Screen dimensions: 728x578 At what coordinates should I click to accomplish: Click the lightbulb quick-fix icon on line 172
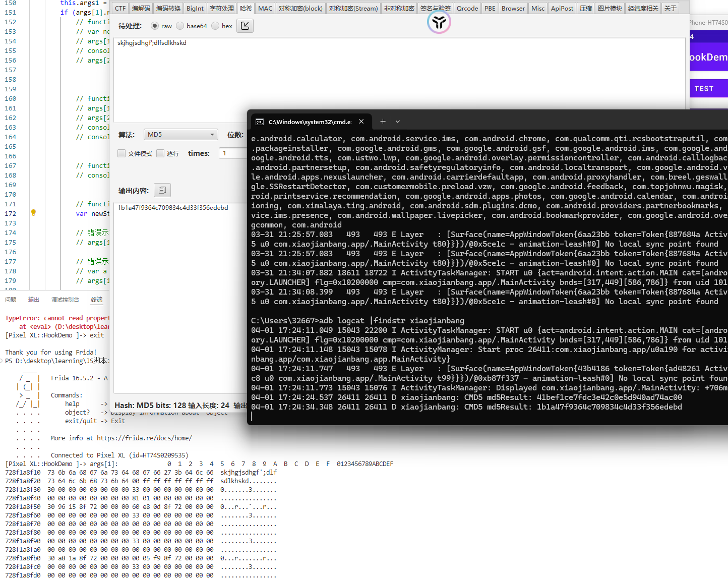click(33, 213)
